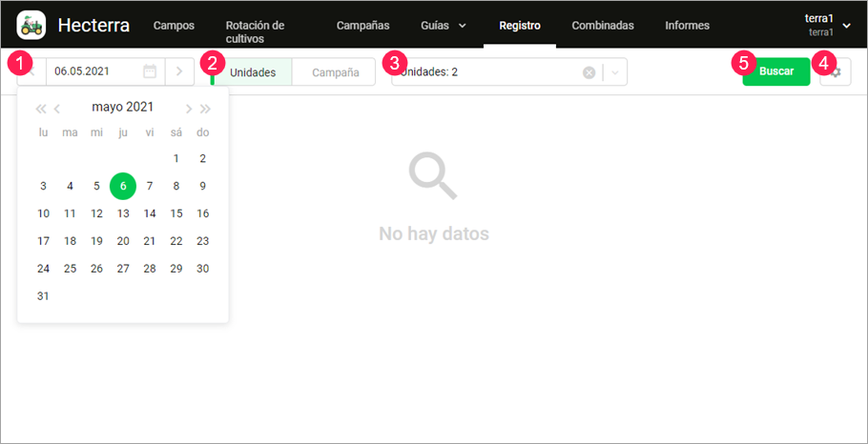Viewport: 868px width, 444px height.
Task: Select day 10 in calendar
Action: 43,213
